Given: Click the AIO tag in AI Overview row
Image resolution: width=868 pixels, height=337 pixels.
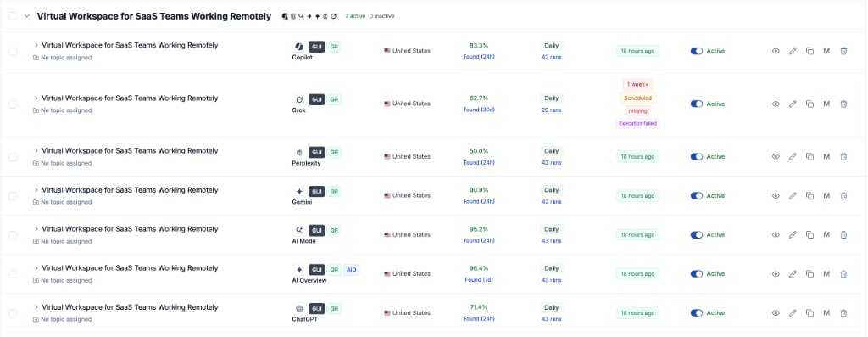Looking at the screenshot, I should click(351, 270).
